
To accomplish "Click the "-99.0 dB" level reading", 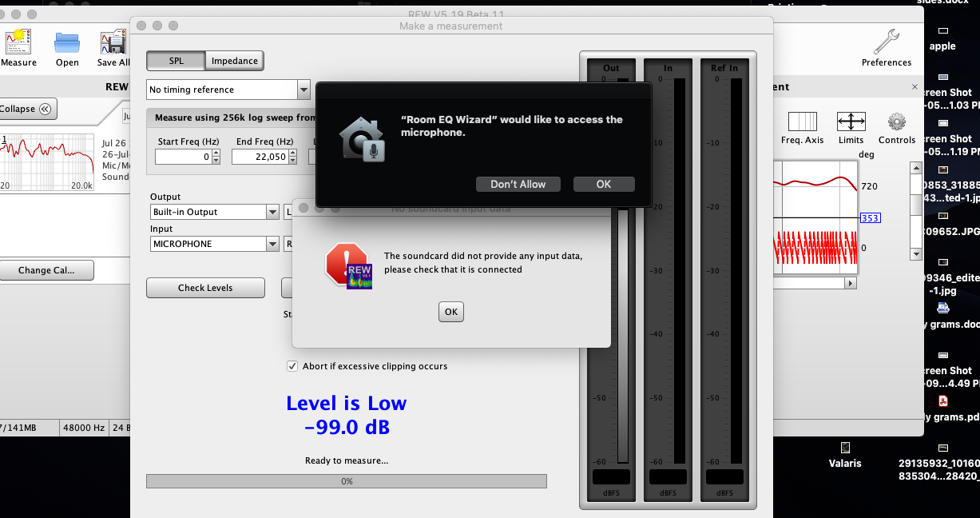I will tap(347, 427).
